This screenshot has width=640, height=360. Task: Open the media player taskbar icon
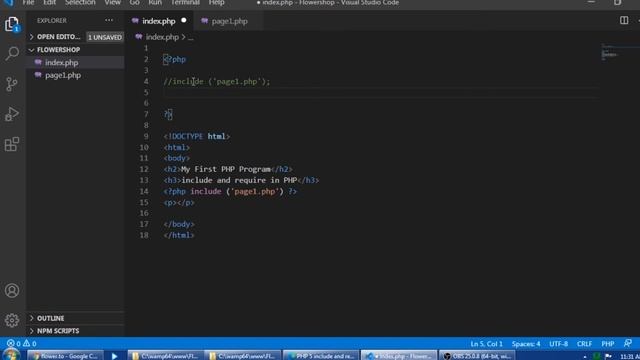[114, 356]
